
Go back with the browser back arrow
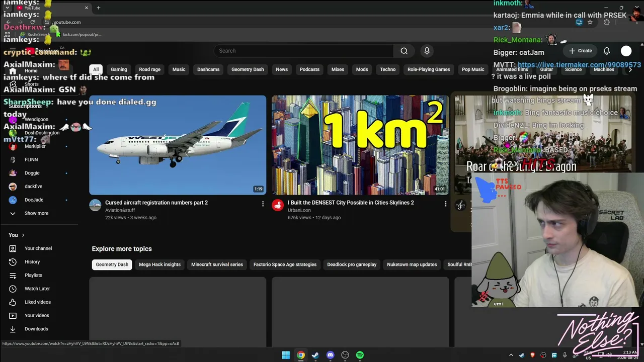8,22
